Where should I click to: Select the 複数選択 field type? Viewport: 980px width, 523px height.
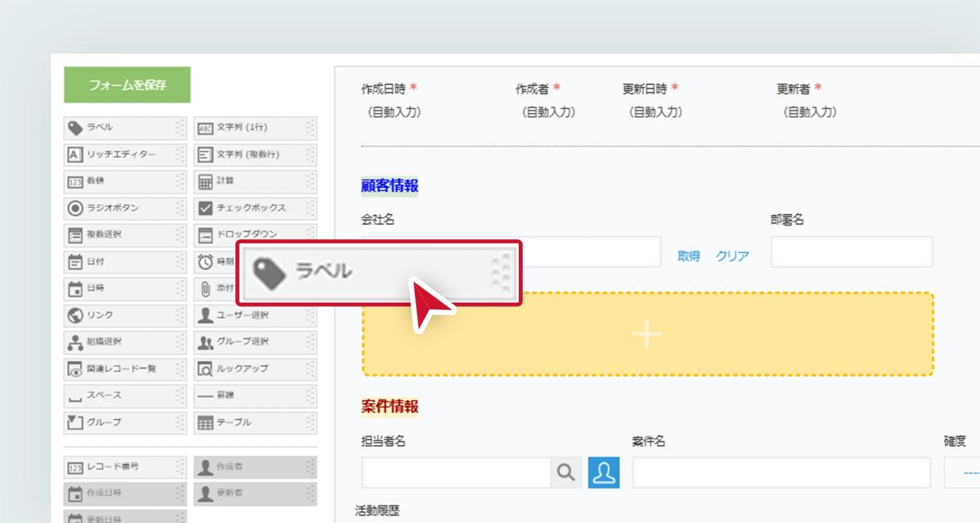125,235
